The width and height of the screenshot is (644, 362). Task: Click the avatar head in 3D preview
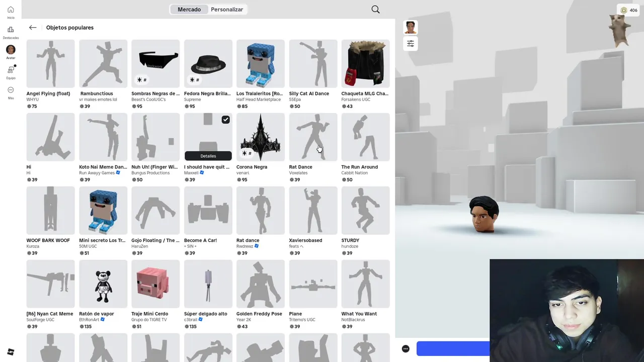tap(485, 215)
